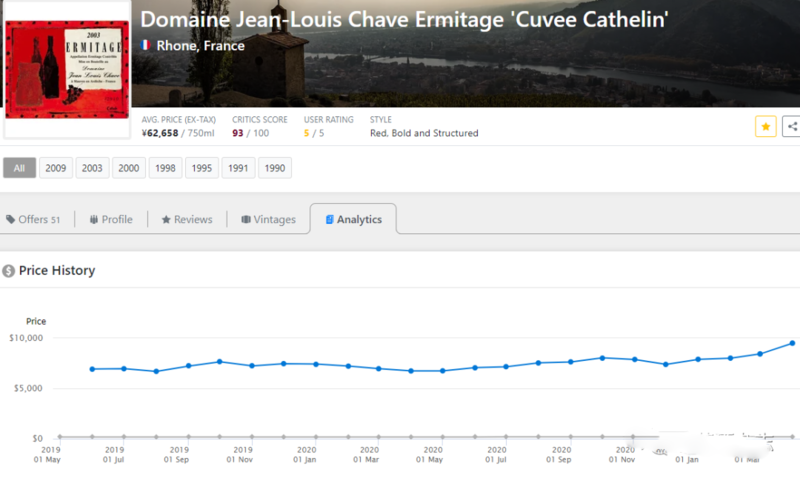
Task: Click the Vintages tab icon
Action: click(x=246, y=220)
